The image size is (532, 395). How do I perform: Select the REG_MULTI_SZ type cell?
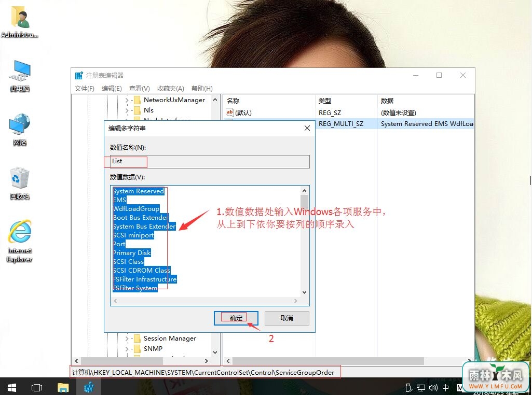(x=341, y=124)
